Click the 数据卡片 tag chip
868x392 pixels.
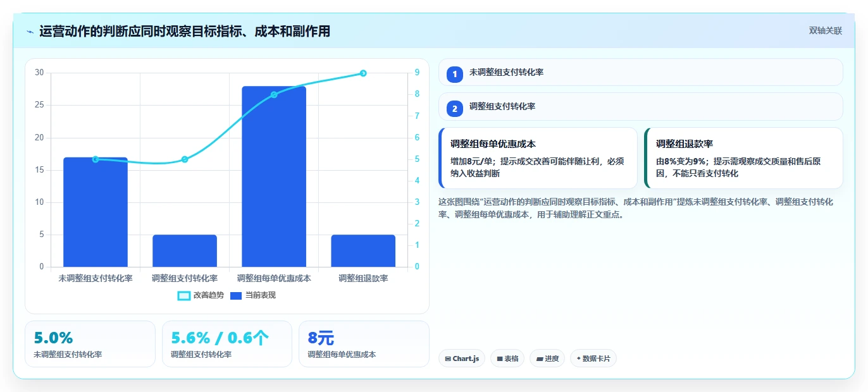593,358
